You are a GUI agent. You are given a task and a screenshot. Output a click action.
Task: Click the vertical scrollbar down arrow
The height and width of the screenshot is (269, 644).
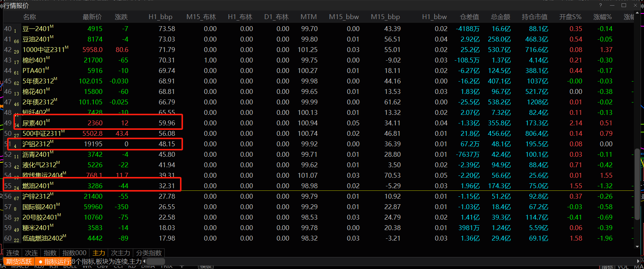click(637, 247)
